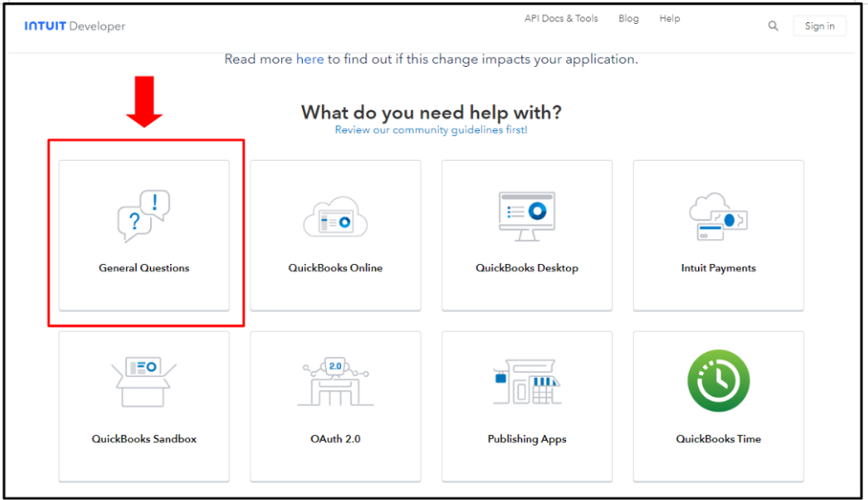Image resolution: width=868 pixels, height=500 pixels.
Task: Click the General Questions speech bubbles icon
Action: [144, 216]
